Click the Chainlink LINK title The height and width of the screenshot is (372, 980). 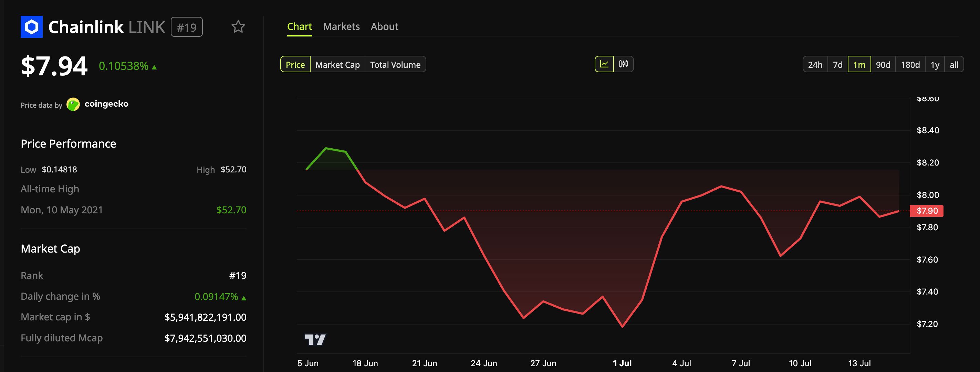[107, 28]
